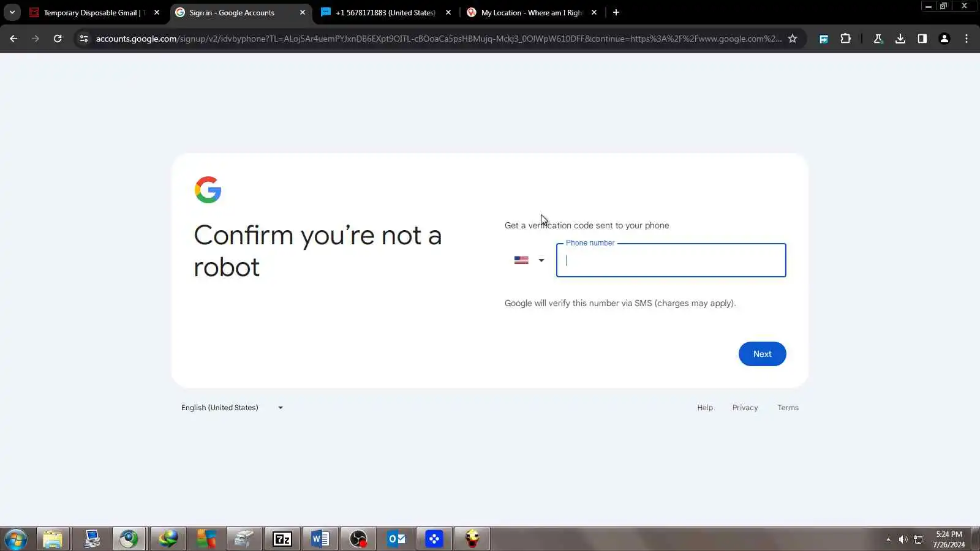Toggle the side panel icon
Image resolution: width=980 pixels, height=551 pixels.
point(922,39)
